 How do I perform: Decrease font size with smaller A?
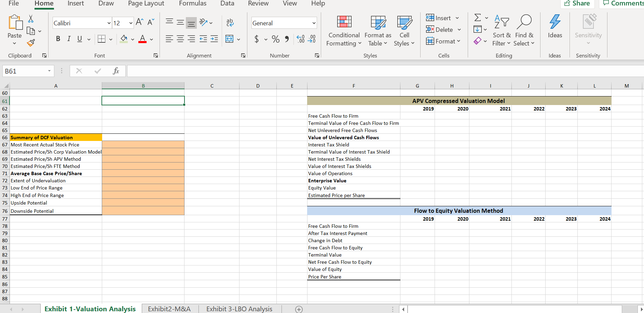click(151, 22)
